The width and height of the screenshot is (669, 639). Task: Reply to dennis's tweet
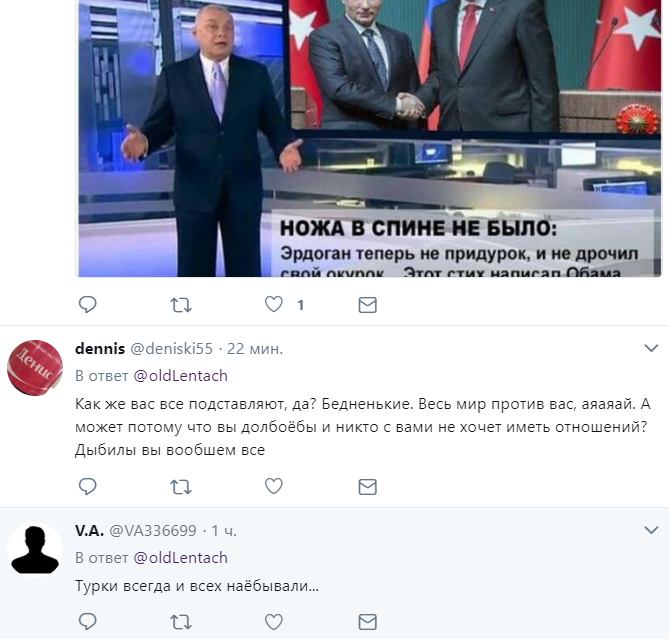[88, 486]
